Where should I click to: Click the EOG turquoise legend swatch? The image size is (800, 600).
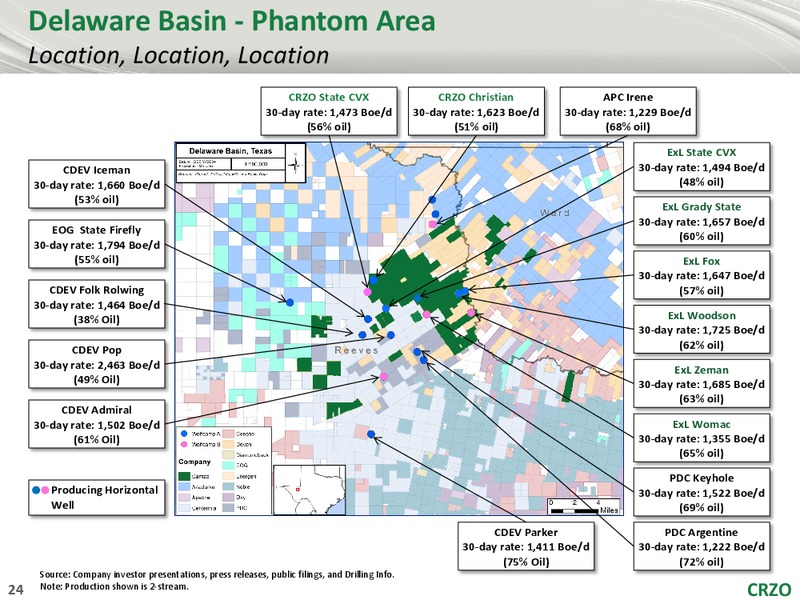(x=228, y=465)
